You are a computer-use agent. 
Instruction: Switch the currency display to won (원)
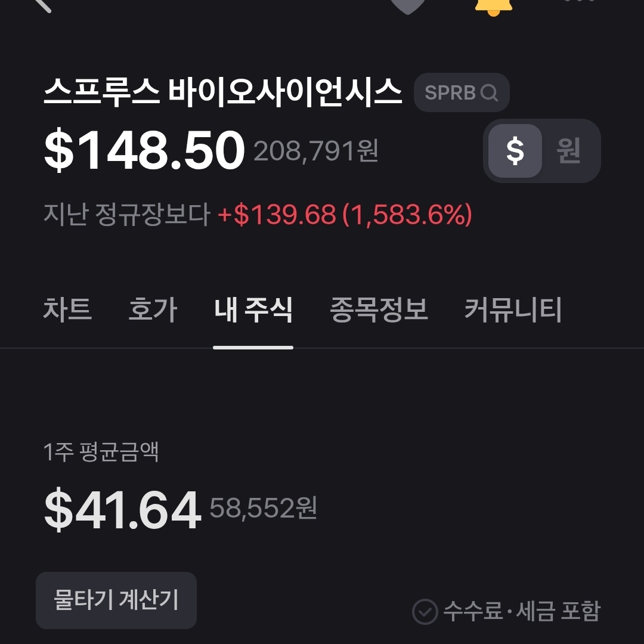[569, 151]
